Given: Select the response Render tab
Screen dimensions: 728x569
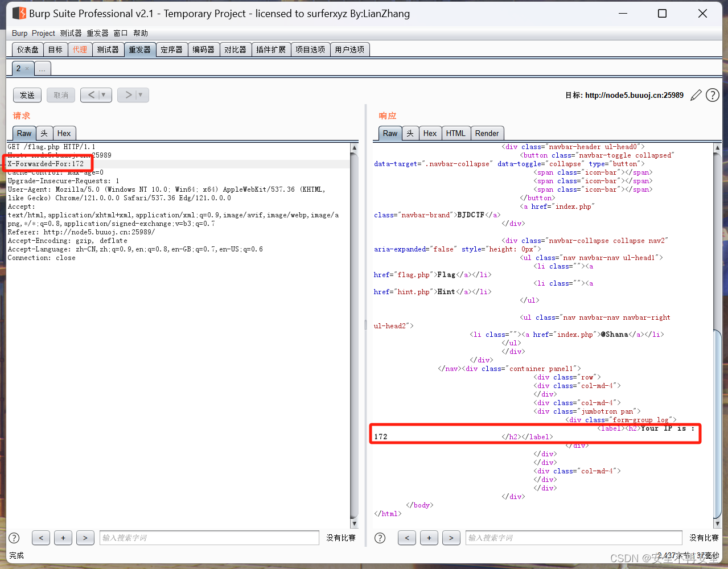Looking at the screenshot, I should click(x=487, y=133).
